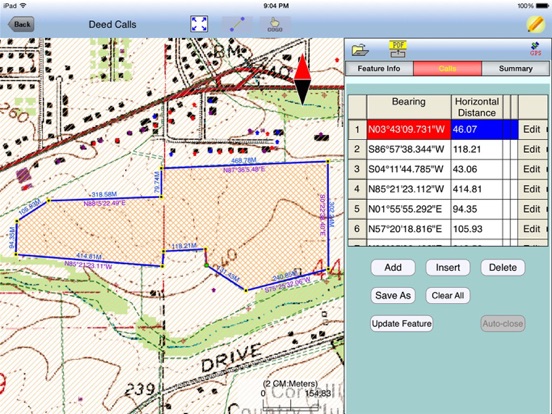Image resolution: width=552 pixels, height=414 pixels.
Task: Select bearing N57°20'18.816"E cell
Action: (409, 229)
